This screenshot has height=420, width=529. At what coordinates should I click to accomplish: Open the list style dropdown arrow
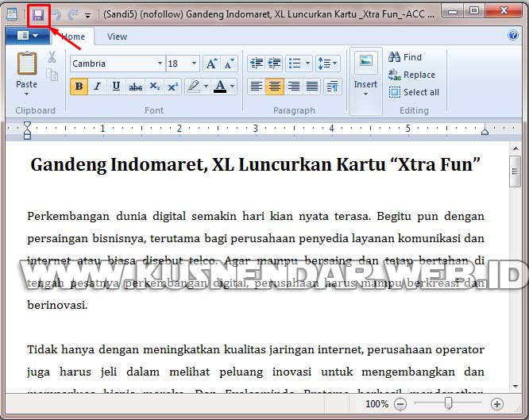307,63
